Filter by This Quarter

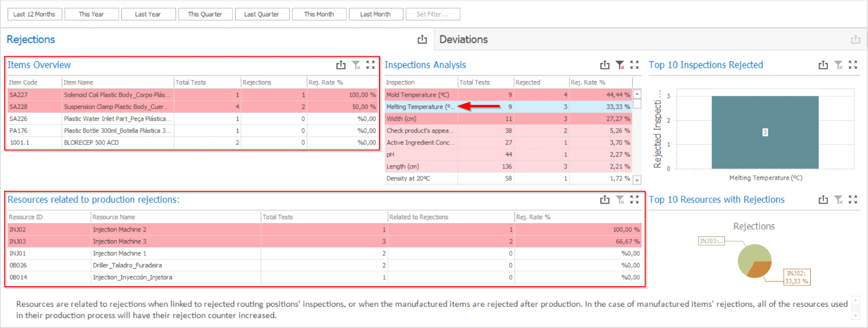(x=205, y=14)
